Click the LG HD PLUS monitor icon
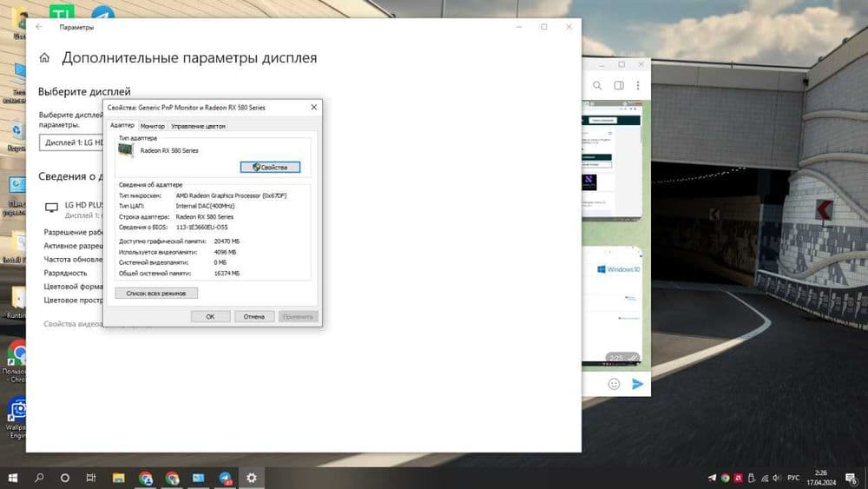Image resolution: width=868 pixels, height=489 pixels. click(51, 208)
